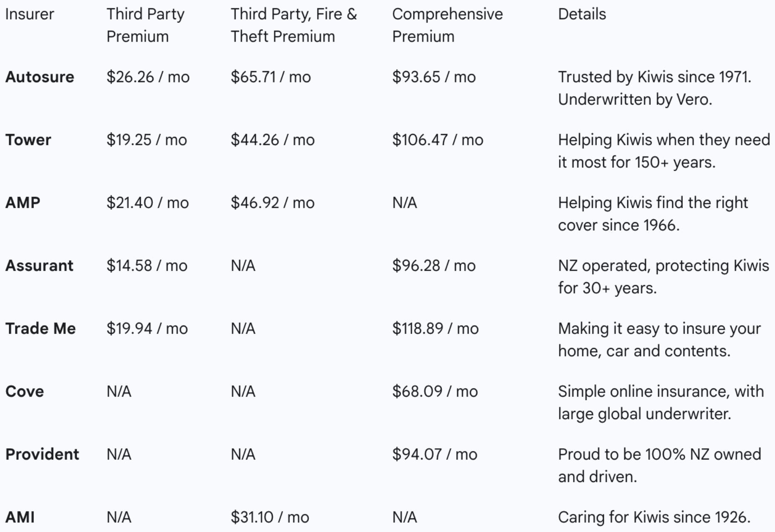Click Cove's $68.09 comprehensive premium
775x532 pixels.
point(435,391)
